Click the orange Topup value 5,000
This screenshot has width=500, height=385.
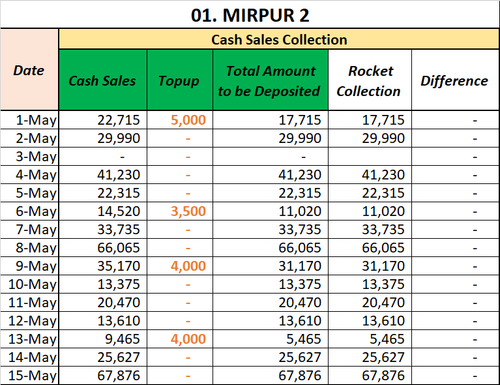(179, 120)
